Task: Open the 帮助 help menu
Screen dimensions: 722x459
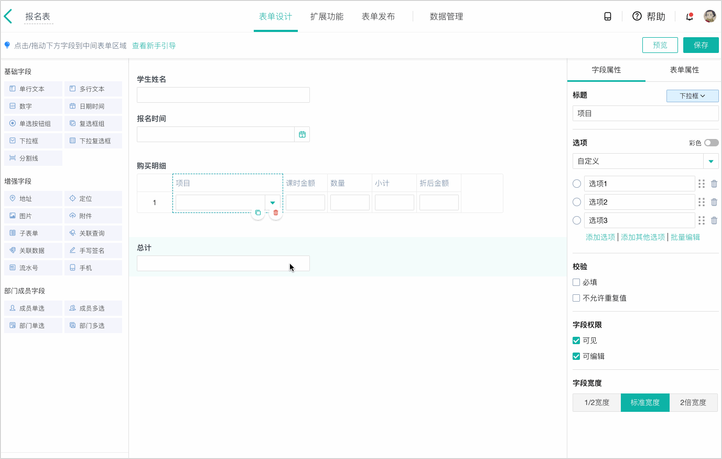Action: tap(648, 17)
